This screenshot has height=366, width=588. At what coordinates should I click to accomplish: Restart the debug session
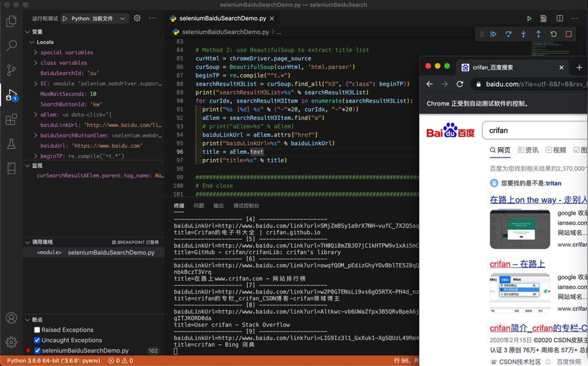(x=554, y=34)
